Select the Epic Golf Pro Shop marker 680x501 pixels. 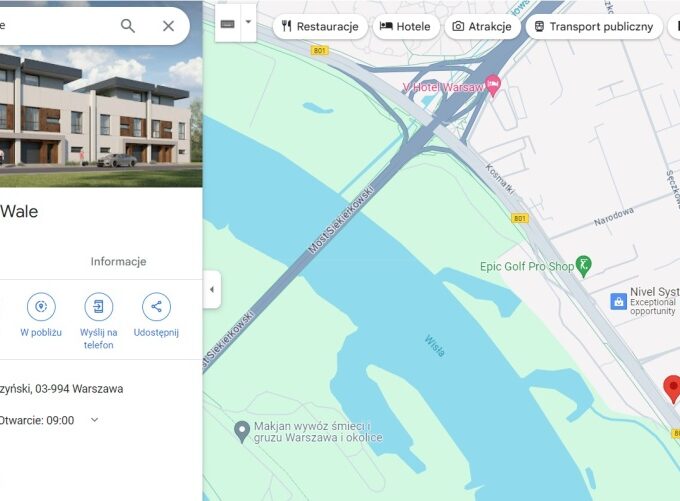point(584,266)
